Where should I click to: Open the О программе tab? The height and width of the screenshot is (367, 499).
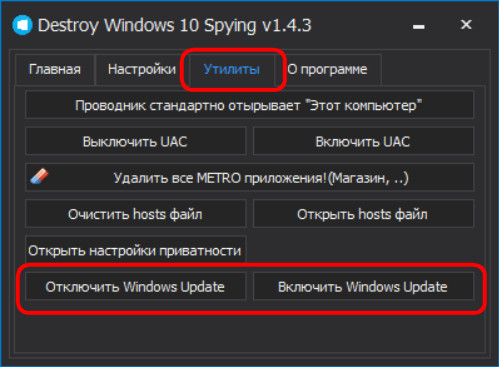[327, 69]
